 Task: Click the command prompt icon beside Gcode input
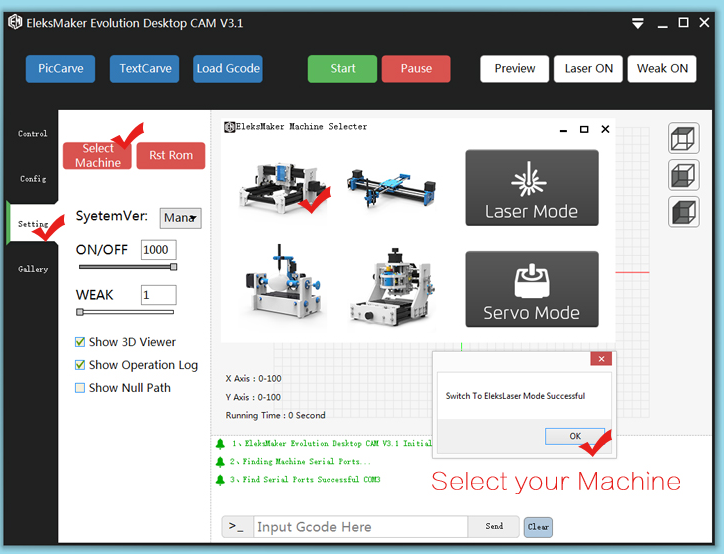point(236,526)
